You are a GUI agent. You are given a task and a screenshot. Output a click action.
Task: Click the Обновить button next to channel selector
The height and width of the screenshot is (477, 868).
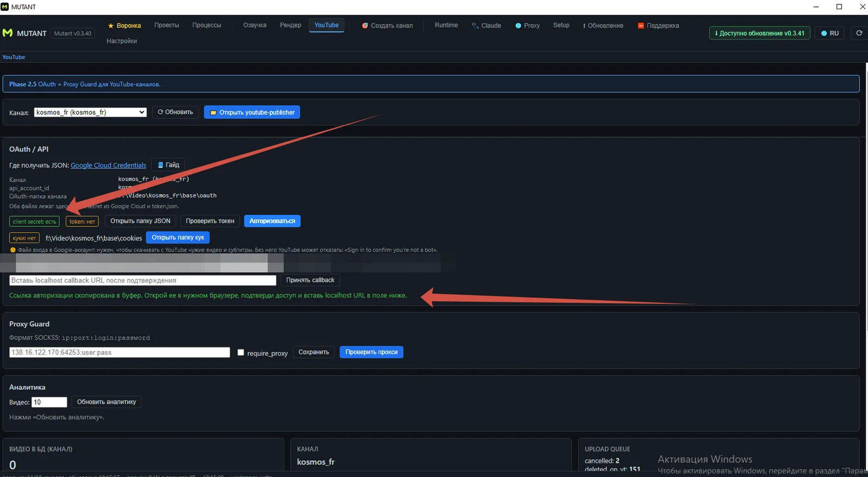(x=175, y=112)
